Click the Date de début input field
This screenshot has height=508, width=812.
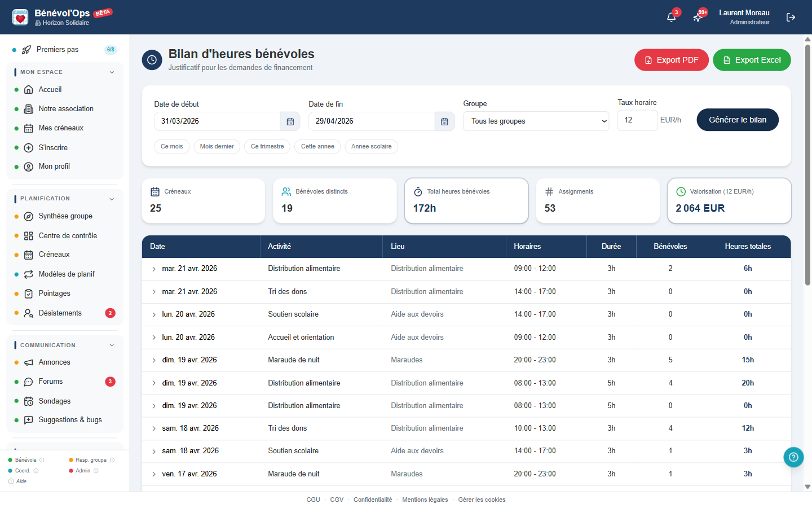click(x=217, y=121)
